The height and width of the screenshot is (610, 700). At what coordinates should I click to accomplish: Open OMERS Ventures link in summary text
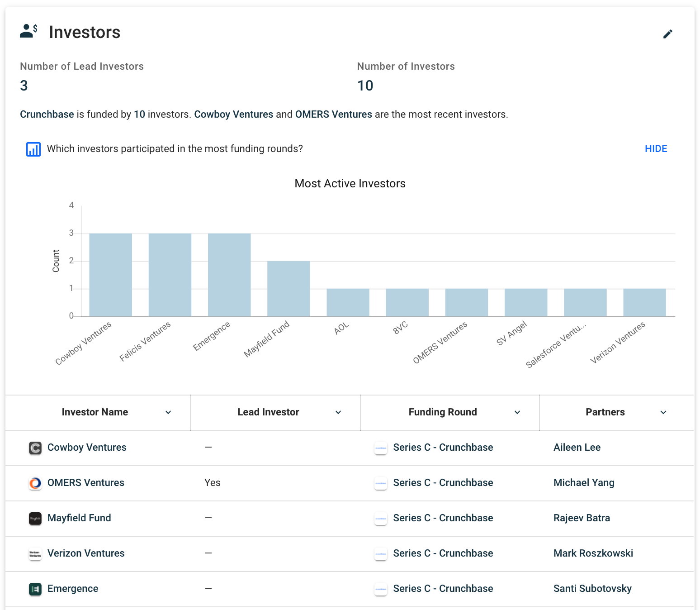click(333, 114)
